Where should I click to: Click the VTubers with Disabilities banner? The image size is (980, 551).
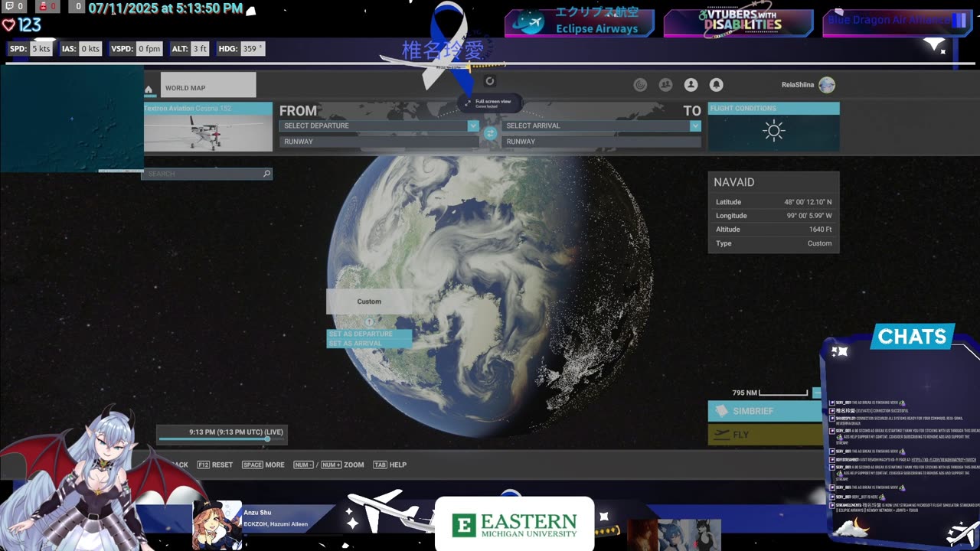click(738, 23)
